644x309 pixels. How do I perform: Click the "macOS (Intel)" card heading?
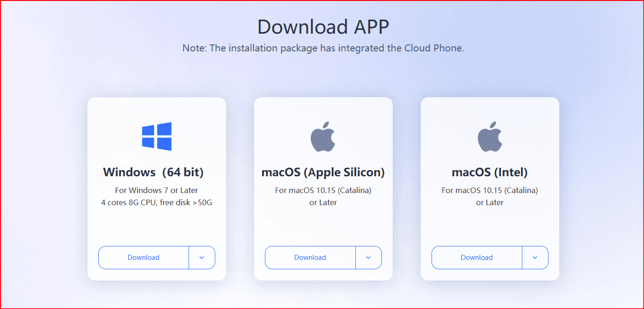pyautogui.click(x=490, y=172)
